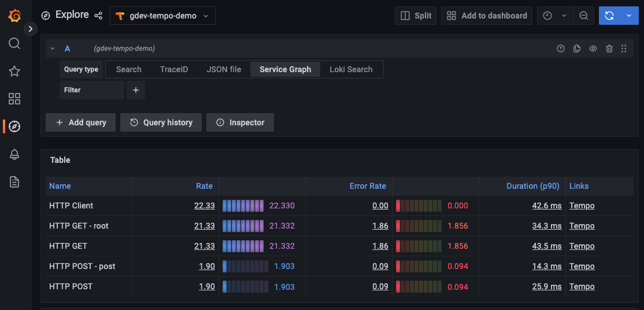Switch to the TraceID query type

(173, 69)
